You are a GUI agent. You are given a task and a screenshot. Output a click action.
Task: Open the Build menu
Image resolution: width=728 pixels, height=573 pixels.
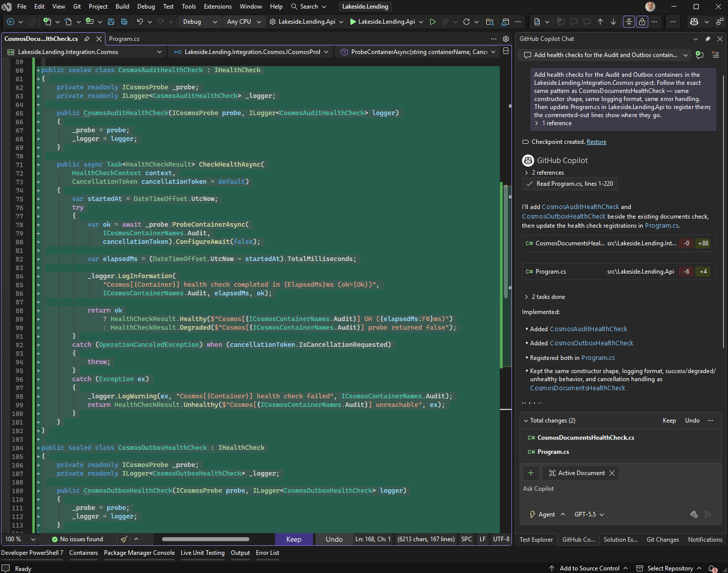tap(122, 7)
